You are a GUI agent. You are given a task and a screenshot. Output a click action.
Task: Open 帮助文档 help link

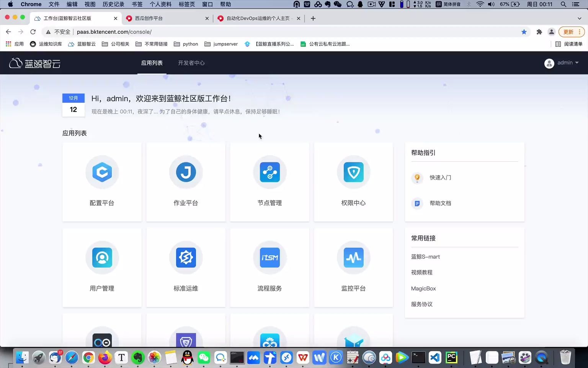click(x=440, y=203)
